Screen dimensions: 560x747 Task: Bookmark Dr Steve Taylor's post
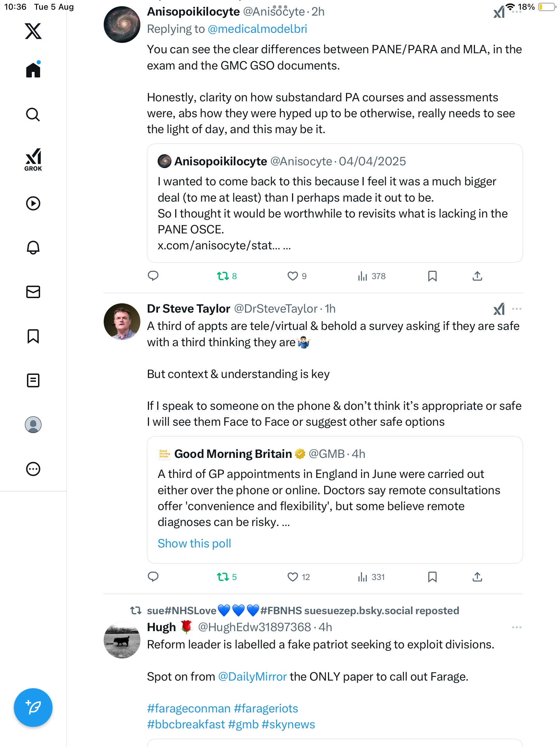[x=432, y=577]
